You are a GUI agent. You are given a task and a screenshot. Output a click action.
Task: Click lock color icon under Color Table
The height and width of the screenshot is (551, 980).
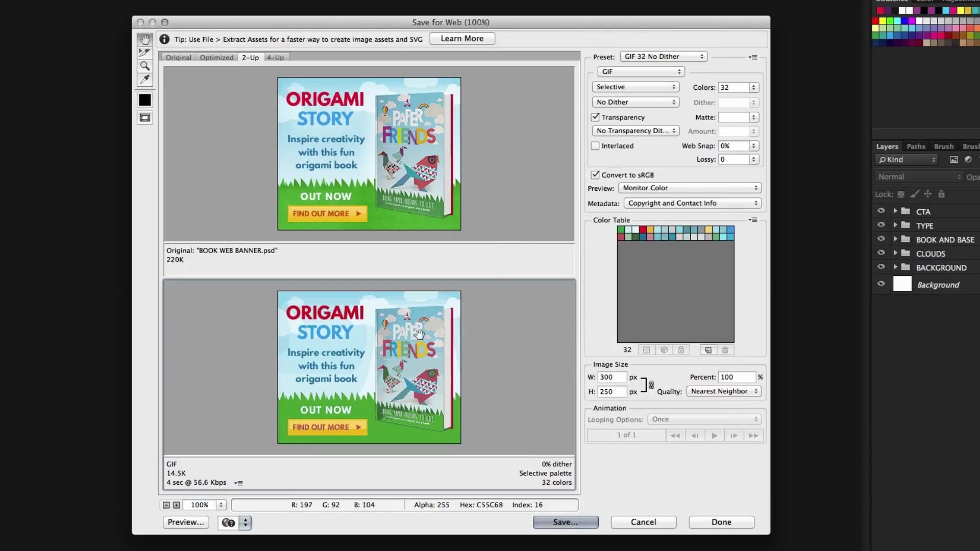click(681, 350)
